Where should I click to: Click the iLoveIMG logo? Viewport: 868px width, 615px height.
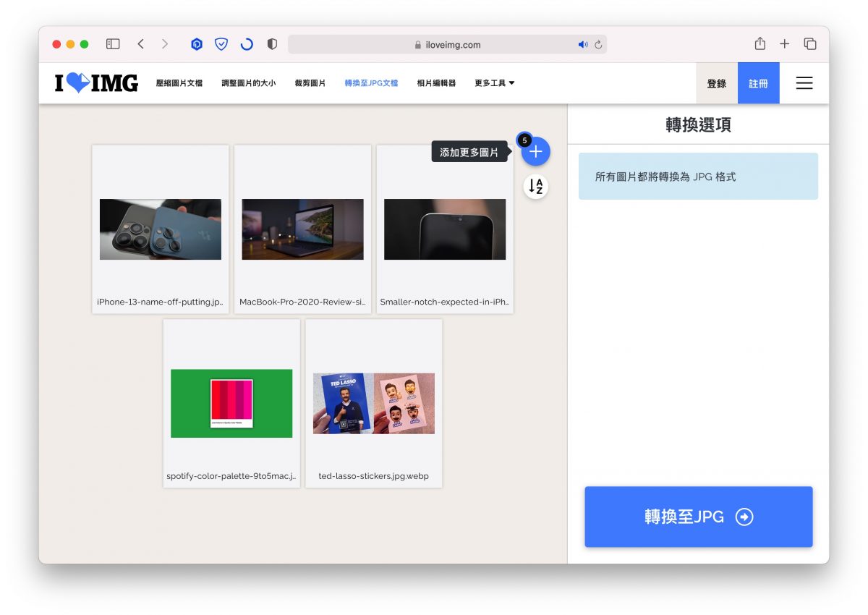pos(96,83)
